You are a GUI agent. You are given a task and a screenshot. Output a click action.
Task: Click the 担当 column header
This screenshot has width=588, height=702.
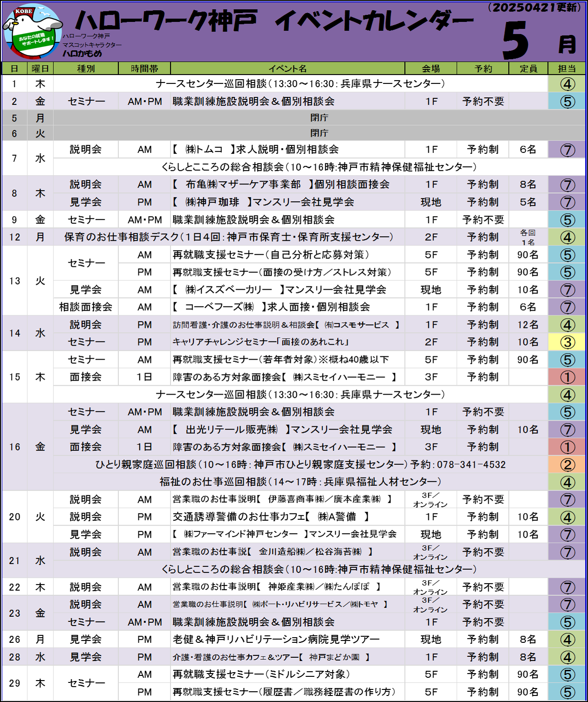tap(567, 68)
